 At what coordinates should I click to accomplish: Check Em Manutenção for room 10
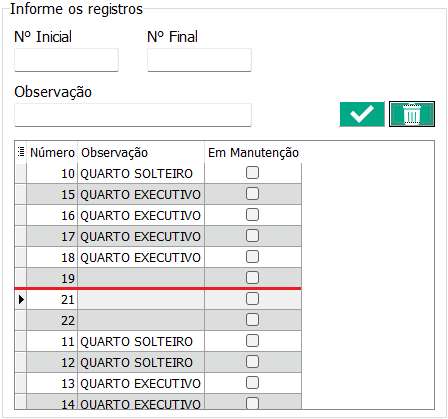[x=252, y=173]
